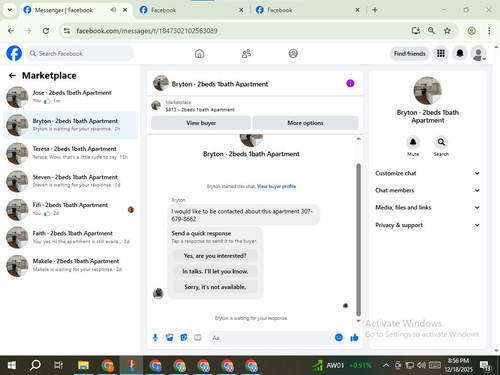Open the profile circle icon in top navigation
The height and width of the screenshot is (375, 500).
coord(293,53)
